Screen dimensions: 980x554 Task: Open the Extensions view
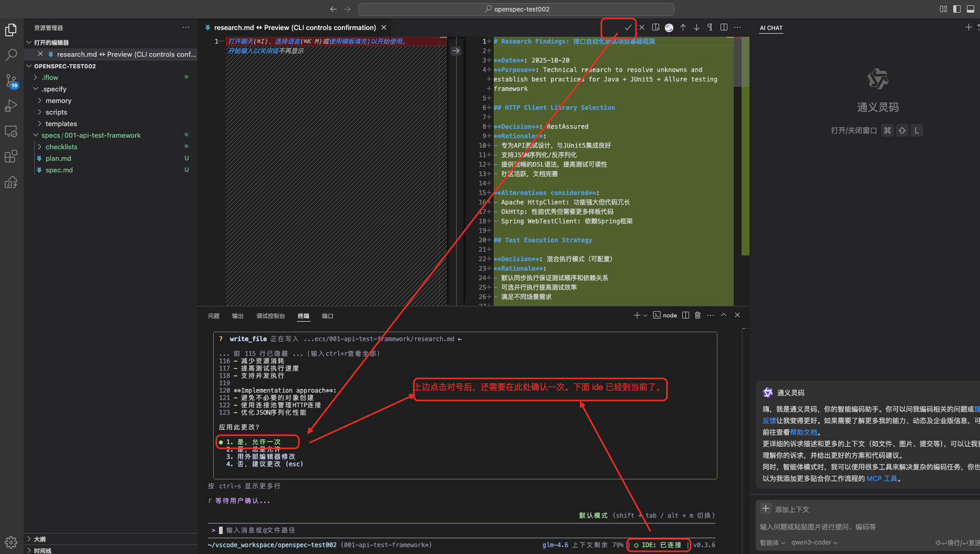point(11,156)
